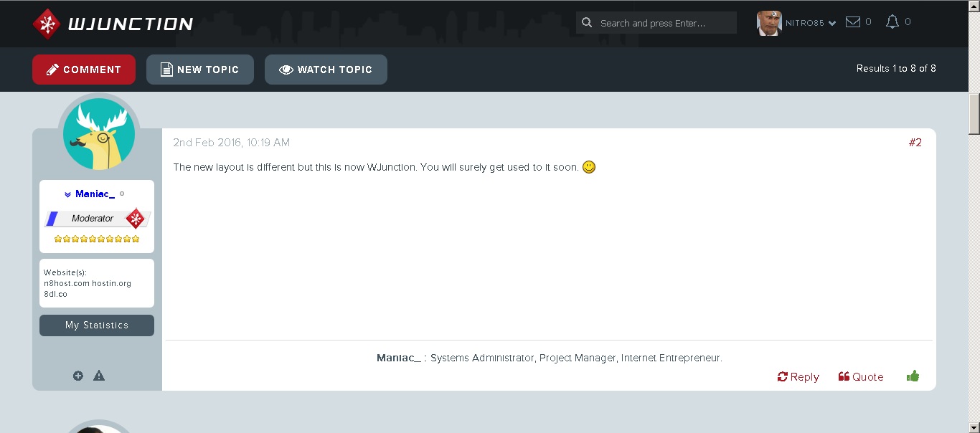Create a New Topic
This screenshot has height=433, width=980.
199,70
